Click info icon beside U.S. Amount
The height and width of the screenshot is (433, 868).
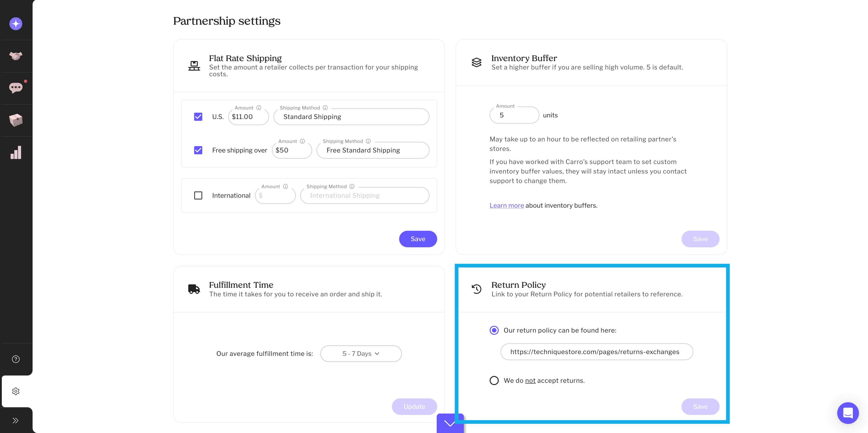[259, 108]
